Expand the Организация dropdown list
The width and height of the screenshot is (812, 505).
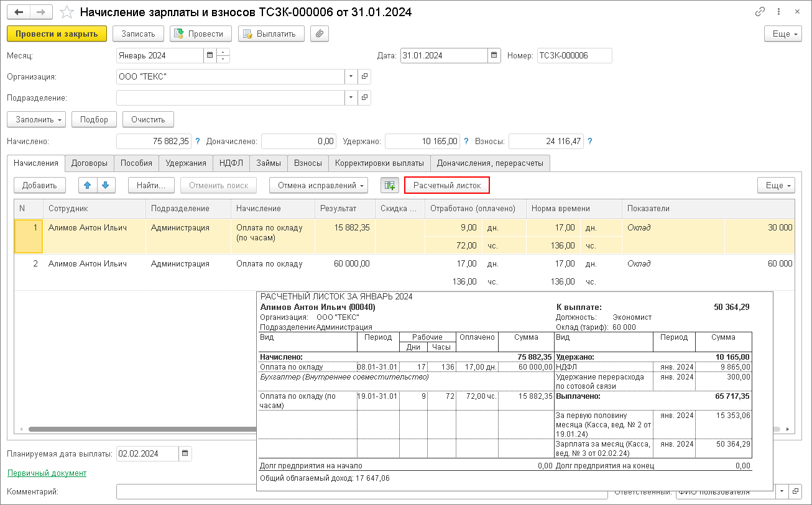point(352,76)
